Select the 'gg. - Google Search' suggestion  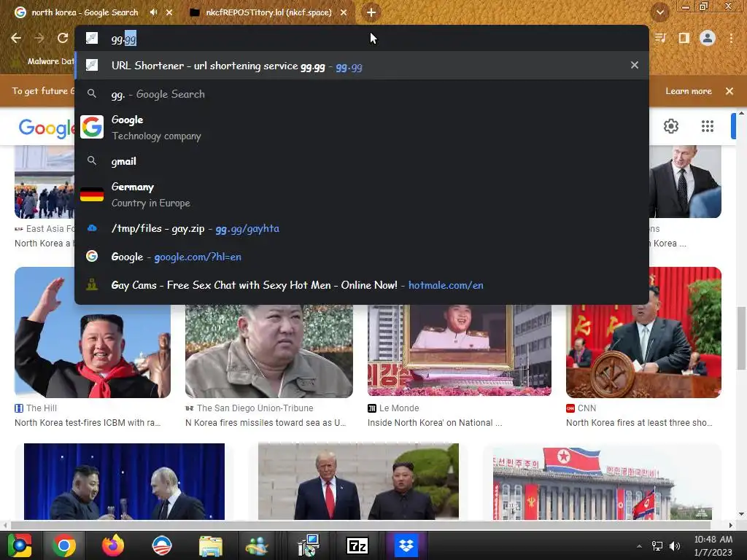[x=362, y=94]
